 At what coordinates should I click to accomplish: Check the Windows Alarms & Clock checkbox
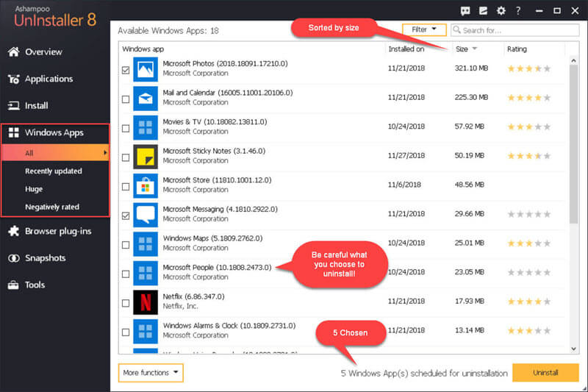click(x=126, y=332)
